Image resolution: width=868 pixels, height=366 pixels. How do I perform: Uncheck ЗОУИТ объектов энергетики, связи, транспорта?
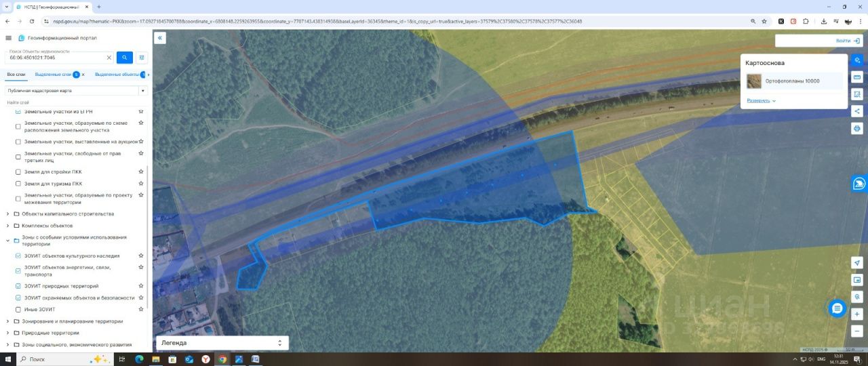coord(18,271)
